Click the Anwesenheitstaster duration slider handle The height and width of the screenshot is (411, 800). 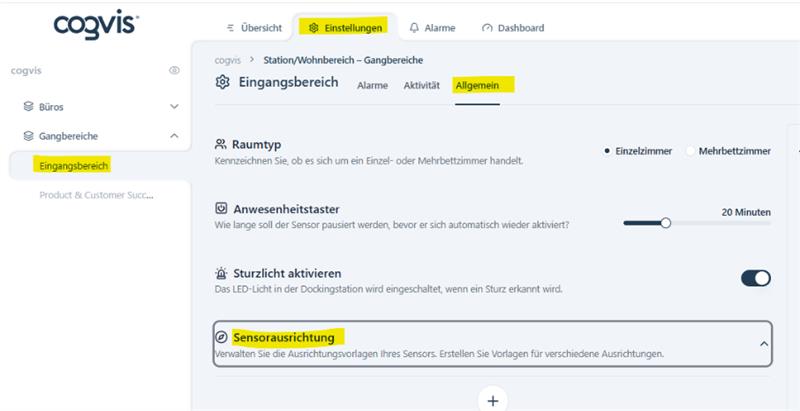pyautogui.click(x=665, y=223)
